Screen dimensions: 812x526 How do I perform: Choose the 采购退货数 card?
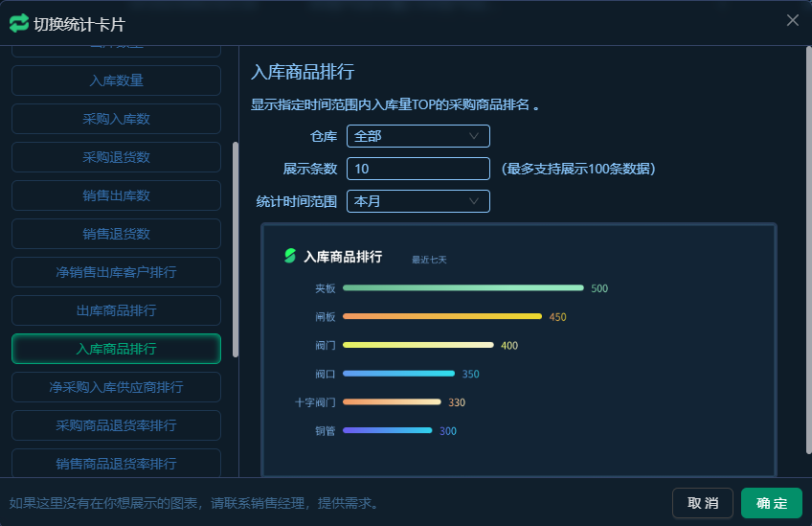tap(116, 157)
